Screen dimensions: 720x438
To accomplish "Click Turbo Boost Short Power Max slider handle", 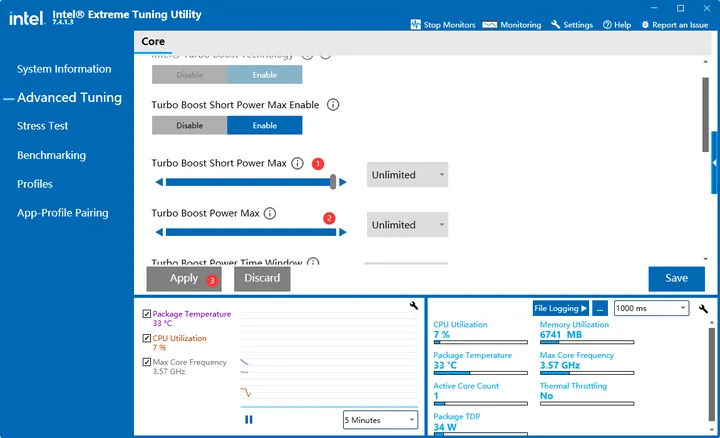I will tap(333, 182).
